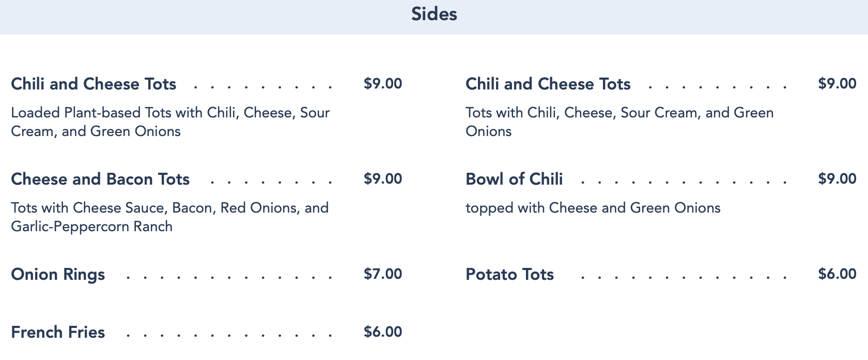This screenshot has height=360, width=868.
Task: Select the Cheese and Bacon Tots price
Action: click(x=382, y=179)
